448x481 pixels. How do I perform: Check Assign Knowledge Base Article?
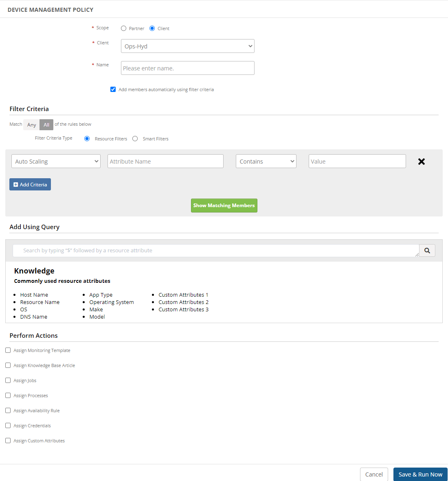point(8,365)
